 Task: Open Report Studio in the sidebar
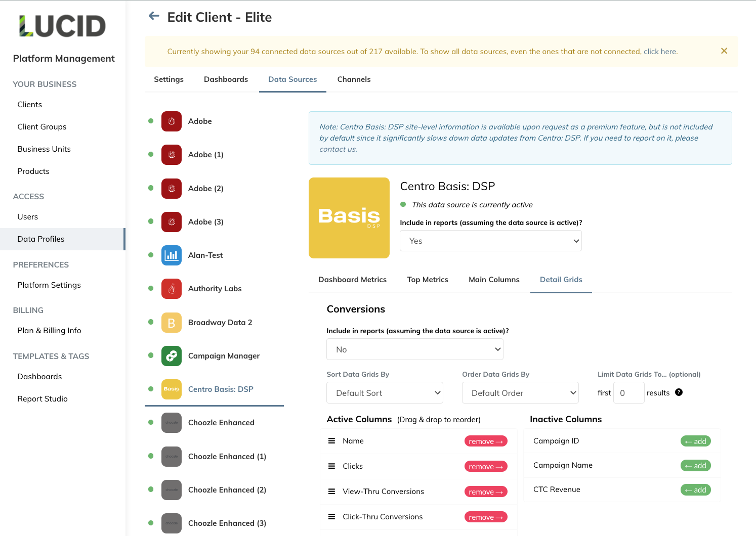[43, 399]
